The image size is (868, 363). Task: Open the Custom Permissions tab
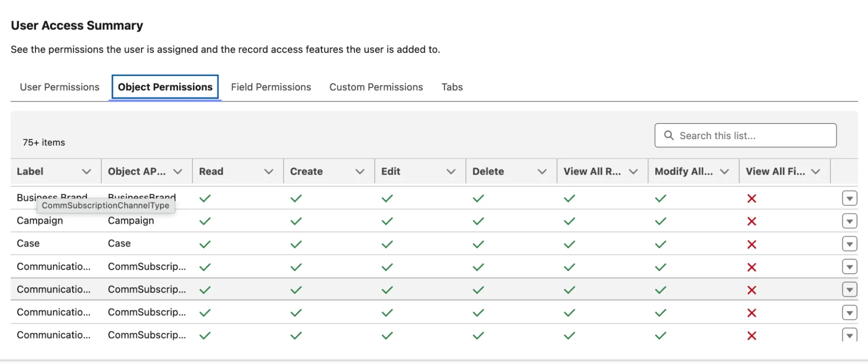376,87
